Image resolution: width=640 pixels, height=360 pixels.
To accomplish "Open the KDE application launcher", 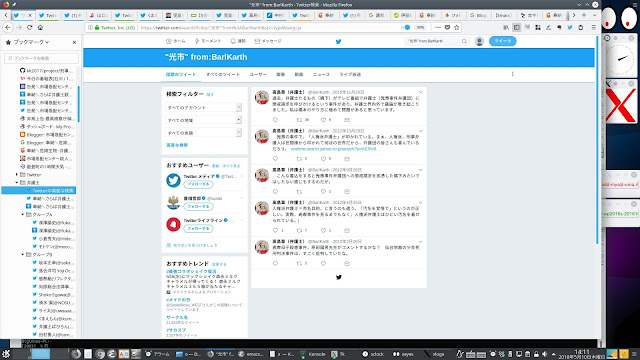I will pyautogui.click(x=6, y=354).
